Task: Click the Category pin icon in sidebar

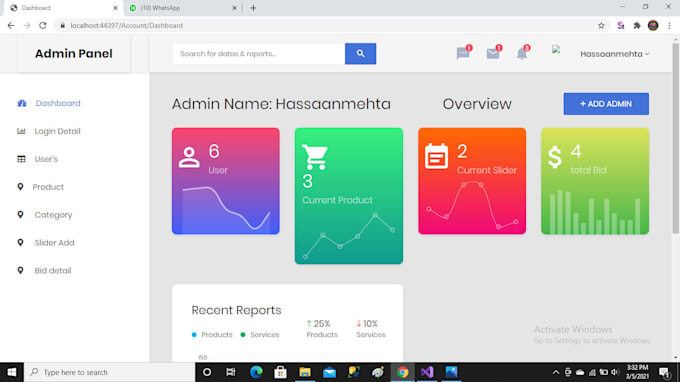Action: [x=20, y=215]
